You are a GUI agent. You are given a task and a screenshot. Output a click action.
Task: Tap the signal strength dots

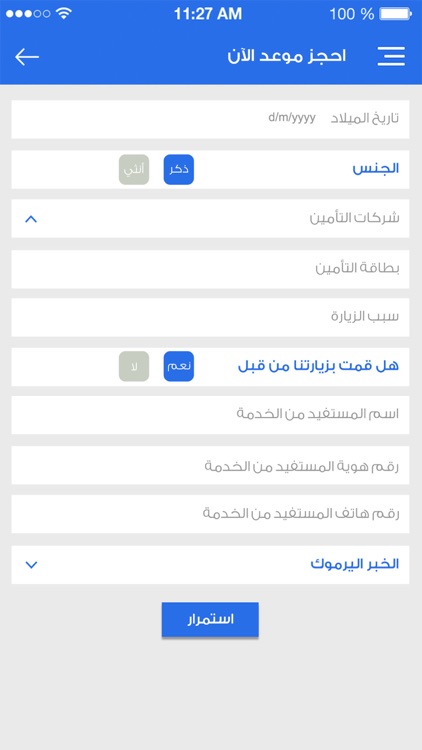coord(28,14)
